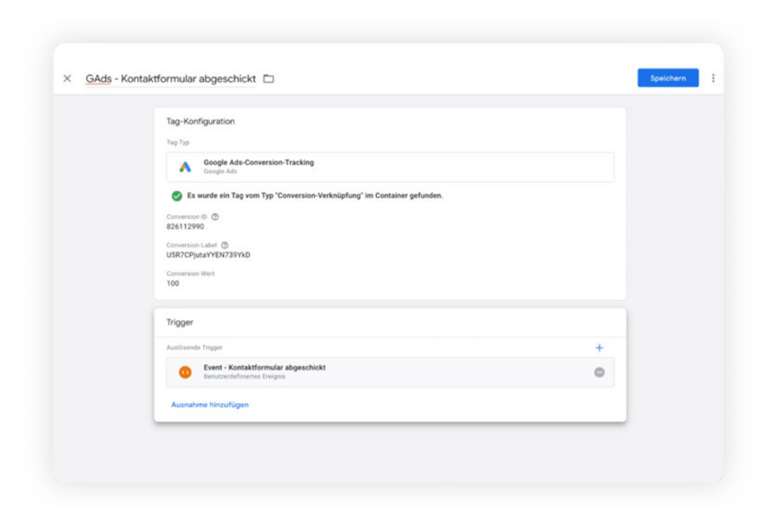The width and height of the screenshot is (777, 532).
Task: Click the orange custom event trigger icon
Action: 185,372
